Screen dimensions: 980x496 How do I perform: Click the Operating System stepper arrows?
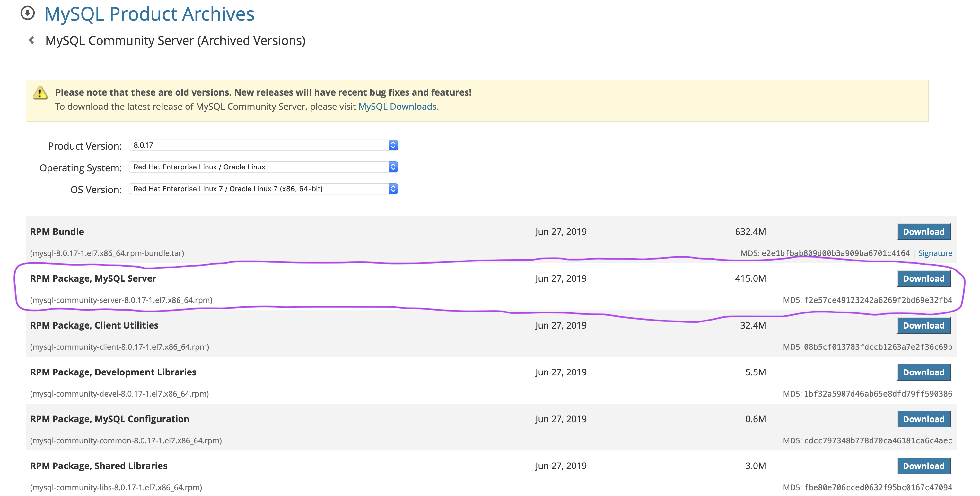(393, 167)
